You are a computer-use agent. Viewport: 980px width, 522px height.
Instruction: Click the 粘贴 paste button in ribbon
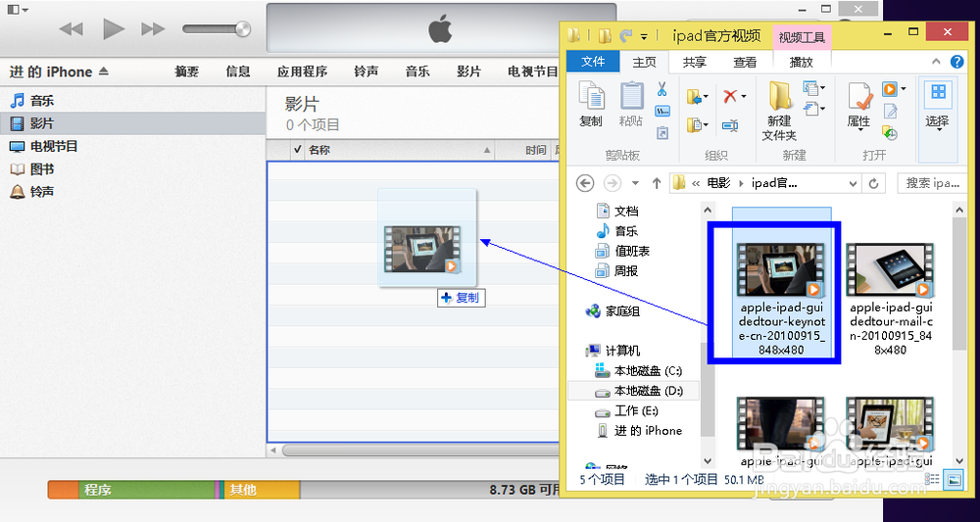coord(631,104)
